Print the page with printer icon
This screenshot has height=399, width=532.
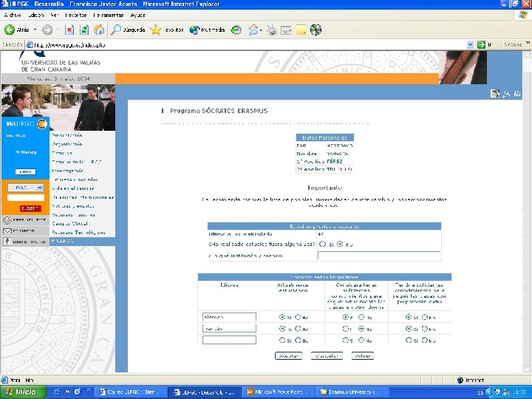click(271, 30)
